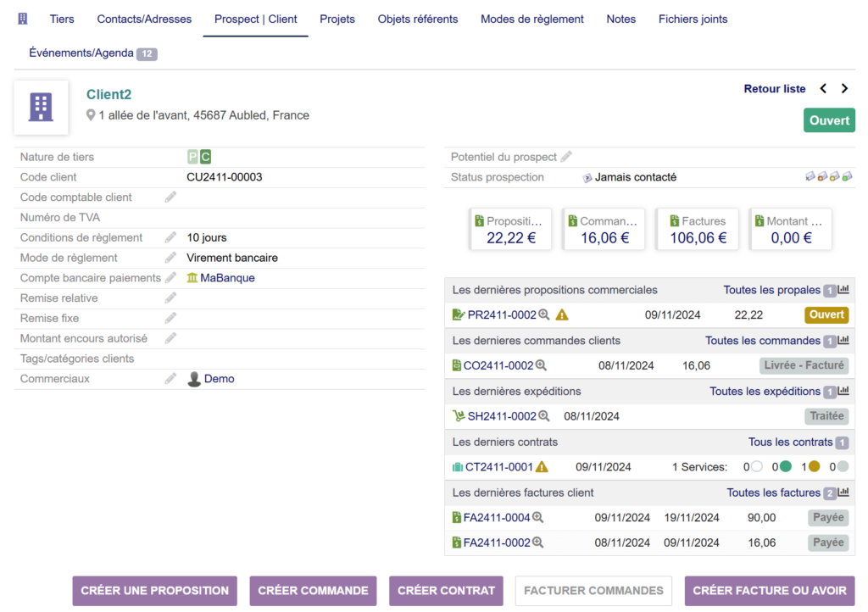
Task: Click pencil icon beside Code comptable client
Action: point(170,198)
